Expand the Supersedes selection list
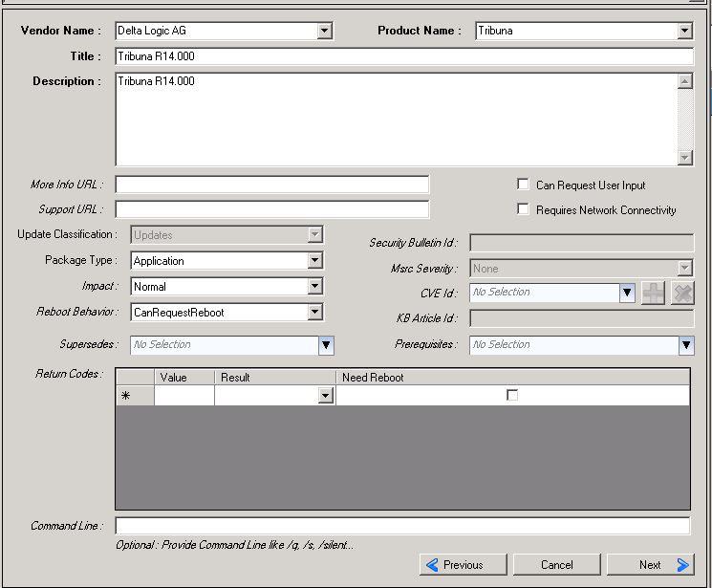This screenshot has height=588, width=712. tap(326, 345)
